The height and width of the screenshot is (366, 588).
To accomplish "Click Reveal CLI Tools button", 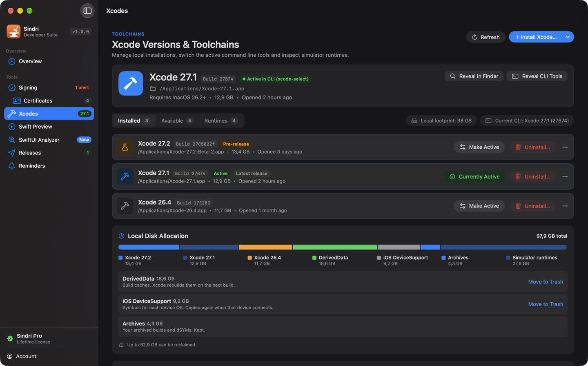I will tap(537, 76).
